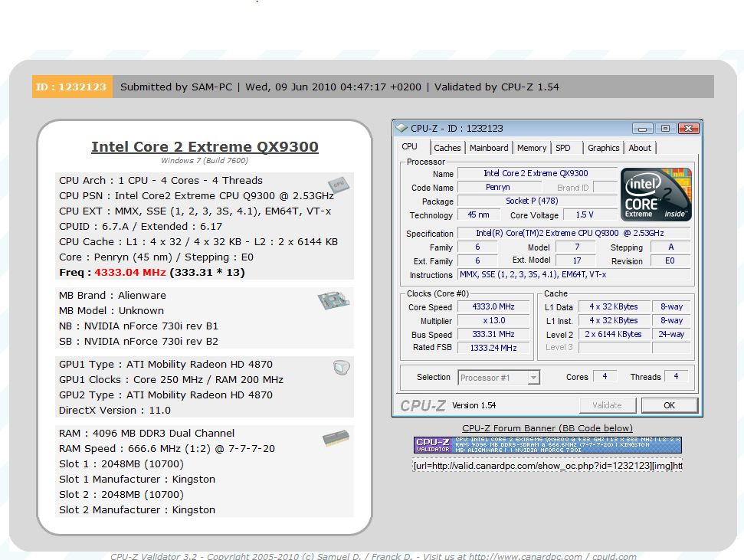744x560 pixels.
Task: Click the Name field showing Intel Core 2 Extreme QX9300
Action: pos(536,174)
